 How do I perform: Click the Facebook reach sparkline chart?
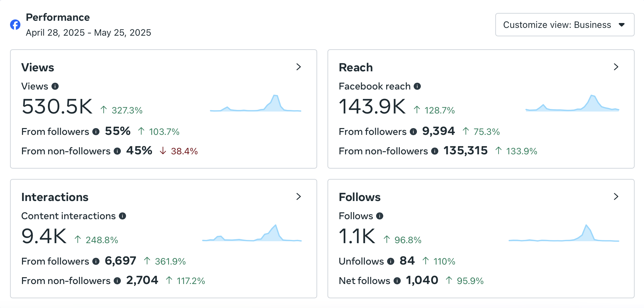point(572,103)
